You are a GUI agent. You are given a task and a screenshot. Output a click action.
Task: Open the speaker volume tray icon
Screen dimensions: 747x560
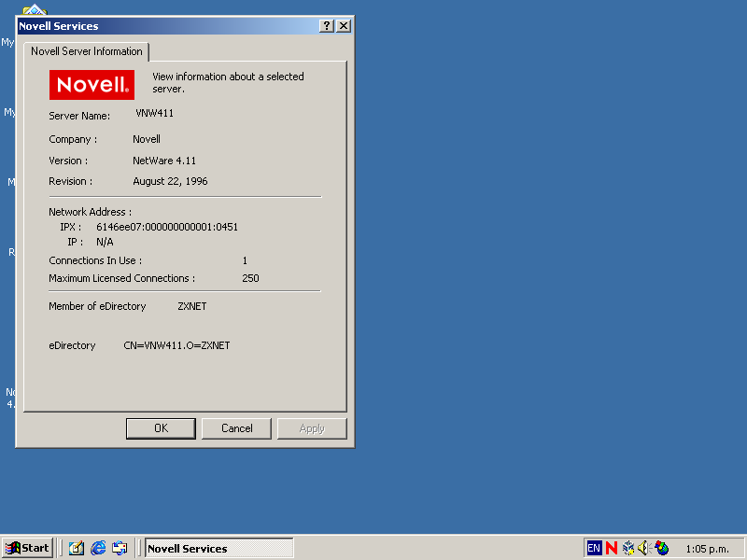pyautogui.click(x=644, y=548)
